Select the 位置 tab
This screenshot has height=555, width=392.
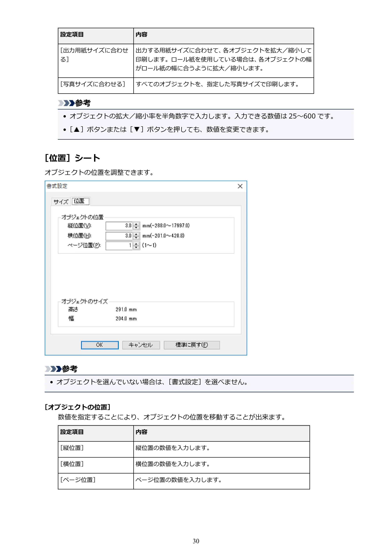coord(81,201)
